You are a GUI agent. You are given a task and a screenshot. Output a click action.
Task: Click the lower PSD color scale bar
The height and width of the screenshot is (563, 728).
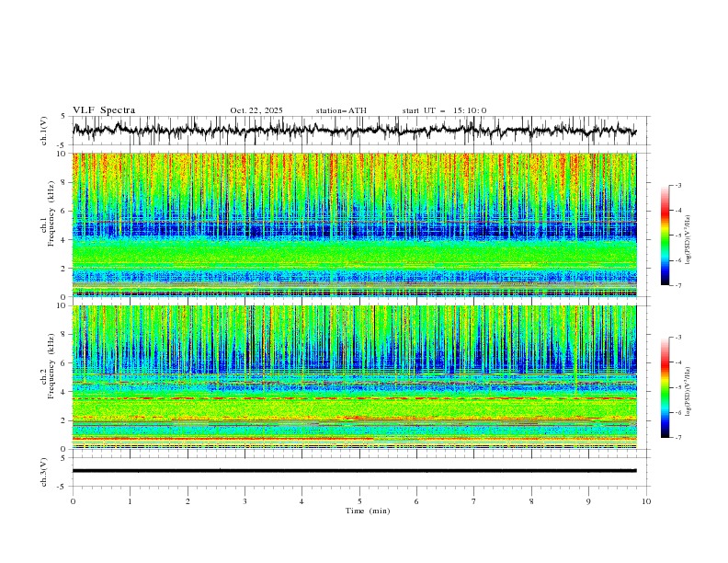[665, 387]
